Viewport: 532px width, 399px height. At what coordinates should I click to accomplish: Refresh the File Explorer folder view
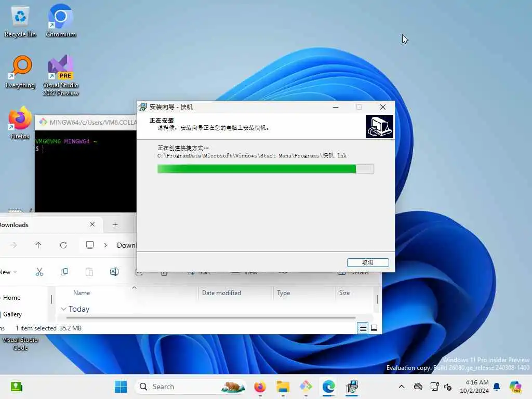point(63,245)
